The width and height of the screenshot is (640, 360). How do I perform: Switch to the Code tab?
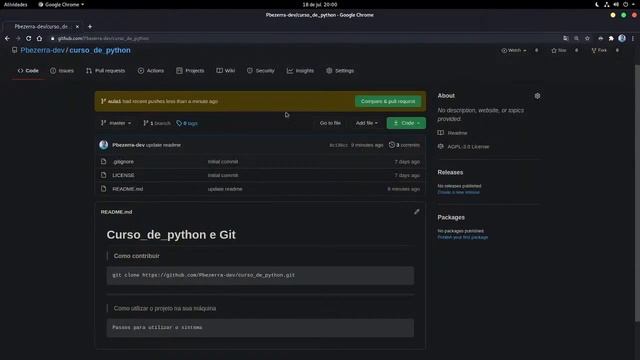tap(28, 71)
